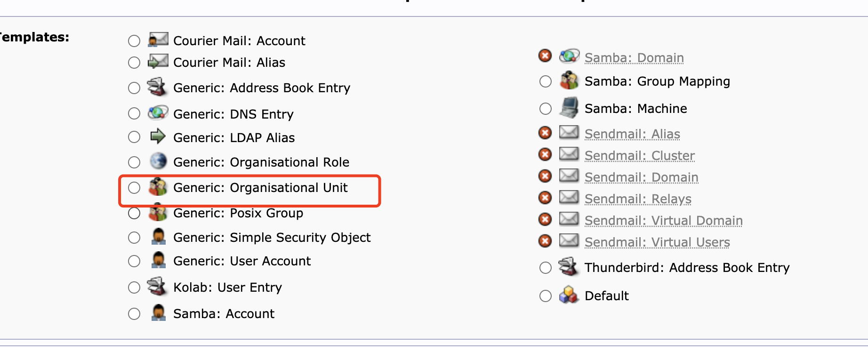Select Generic: Simple Security Object radio button
The height and width of the screenshot is (351, 868).
(134, 238)
